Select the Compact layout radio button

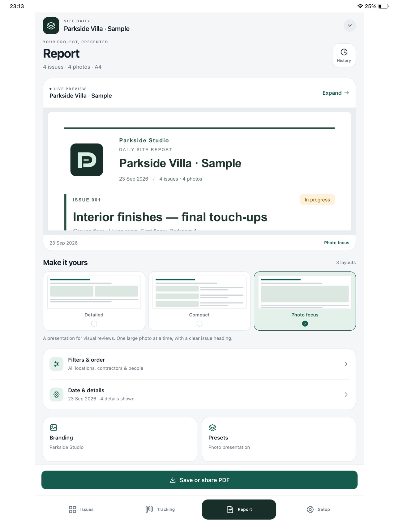[199, 324]
